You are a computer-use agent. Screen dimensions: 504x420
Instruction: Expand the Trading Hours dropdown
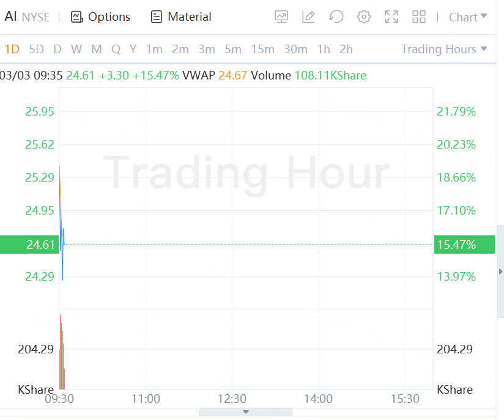[444, 49]
